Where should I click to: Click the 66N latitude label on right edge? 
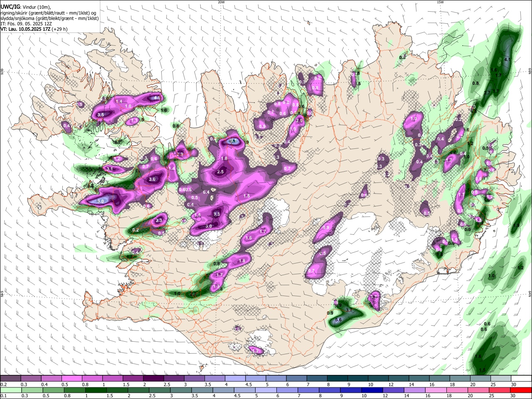(x=530, y=72)
